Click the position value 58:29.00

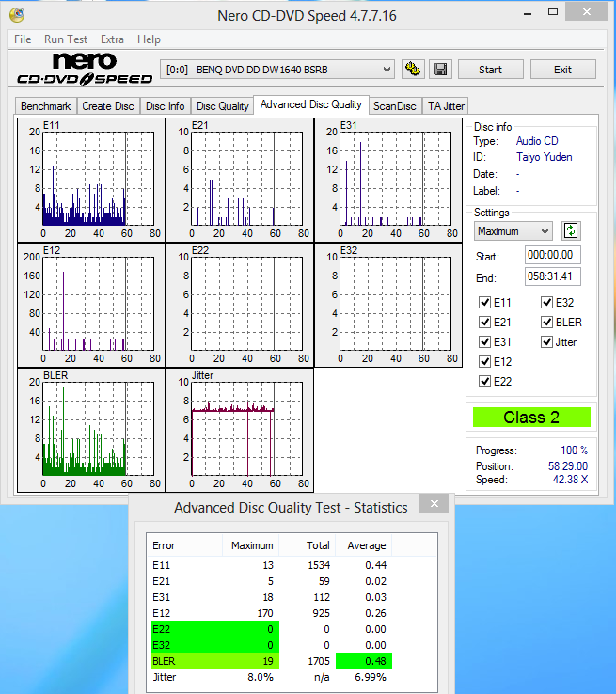[x=568, y=466]
